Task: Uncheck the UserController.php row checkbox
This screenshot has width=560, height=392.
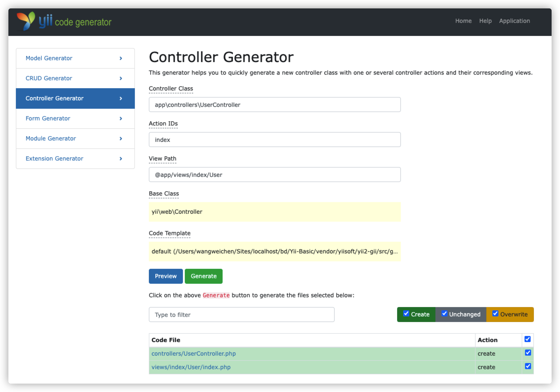Action: click(x=528, y=353)
